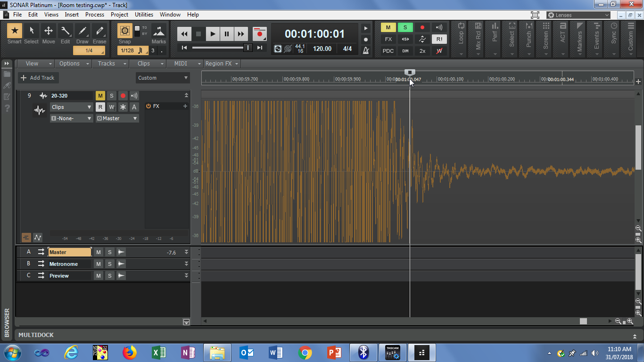Open the Master output dropdown on track 9
Image resolution: width=644 pixels, height=362 pixels.
pos(117,118)
